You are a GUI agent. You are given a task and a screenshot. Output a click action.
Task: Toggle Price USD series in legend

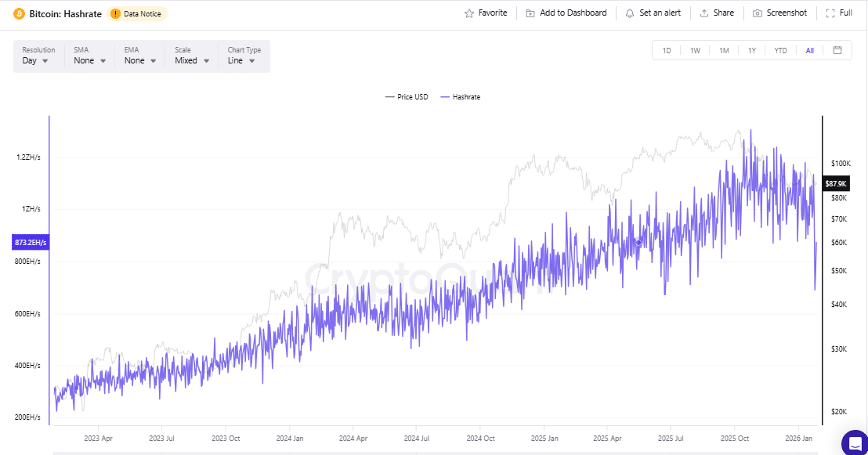point(406,97)
